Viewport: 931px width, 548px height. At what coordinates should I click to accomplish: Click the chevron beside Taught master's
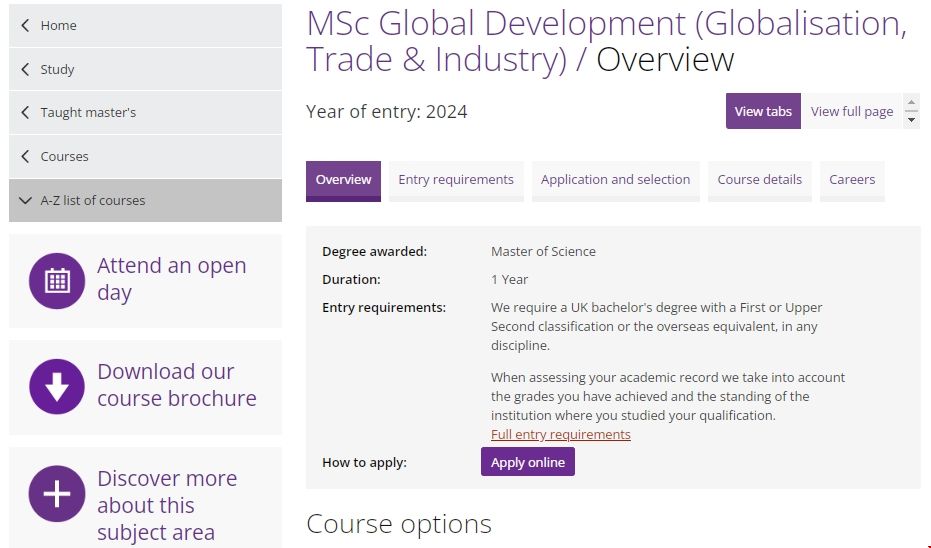(x=25, y=112)
